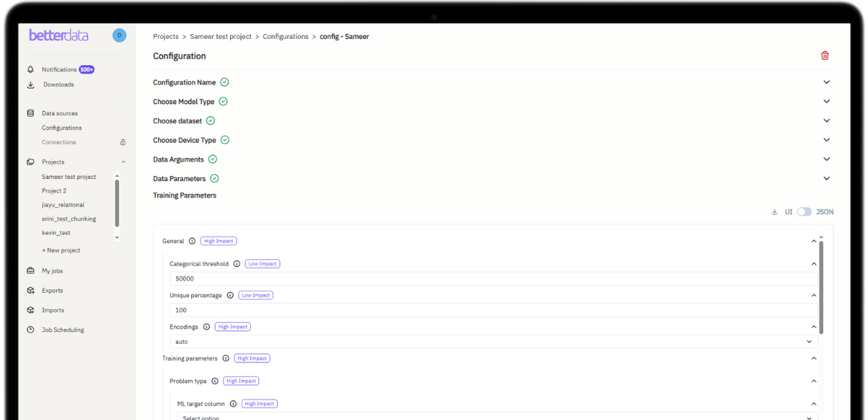Click the Projects folder icon in sidebar
868x420 pixels.
(30, 161)
